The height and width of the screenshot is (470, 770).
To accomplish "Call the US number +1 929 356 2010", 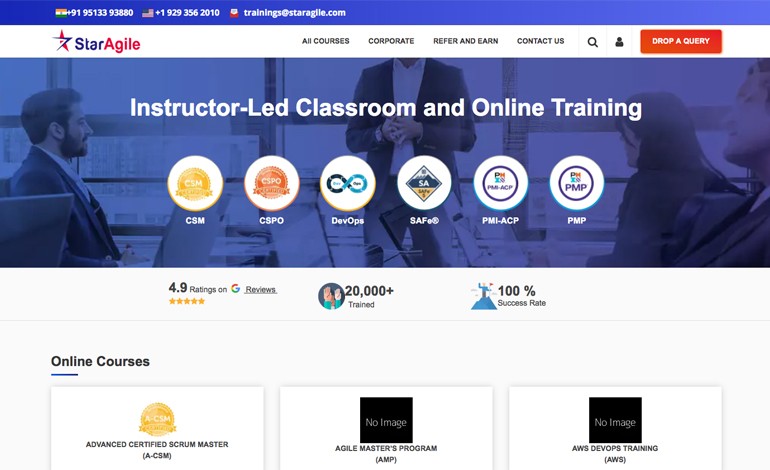I will [x=187, y=13].
